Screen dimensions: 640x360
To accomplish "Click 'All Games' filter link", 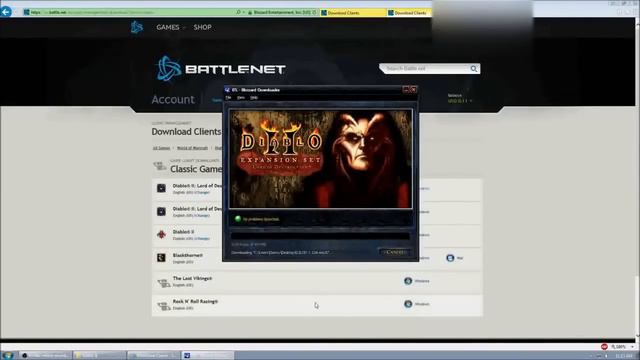I will [161, 148].
